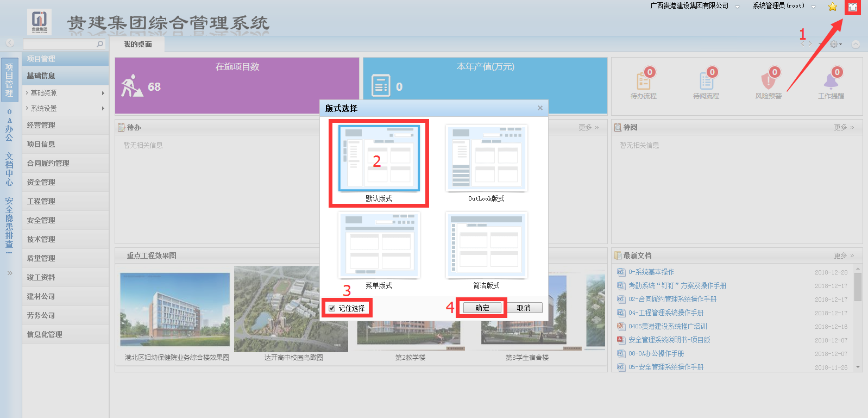Viewport: 868px width, 418px height.
Task: Open the 待阅流程 to-read workflow icon
Action: pyautogui.click(x=706, y=82)
